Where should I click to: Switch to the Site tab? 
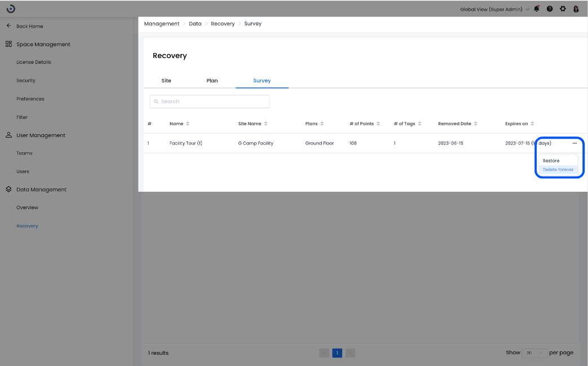coord(166,81)
